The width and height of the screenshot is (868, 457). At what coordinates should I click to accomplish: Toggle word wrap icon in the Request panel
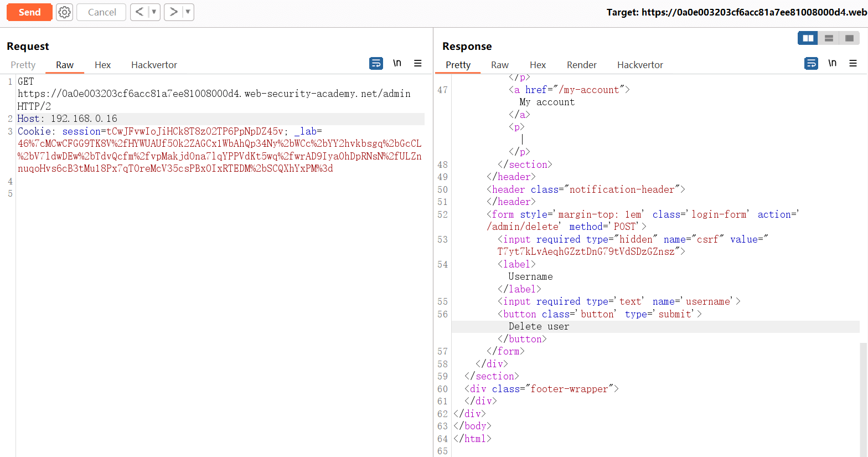coord(376,63)
